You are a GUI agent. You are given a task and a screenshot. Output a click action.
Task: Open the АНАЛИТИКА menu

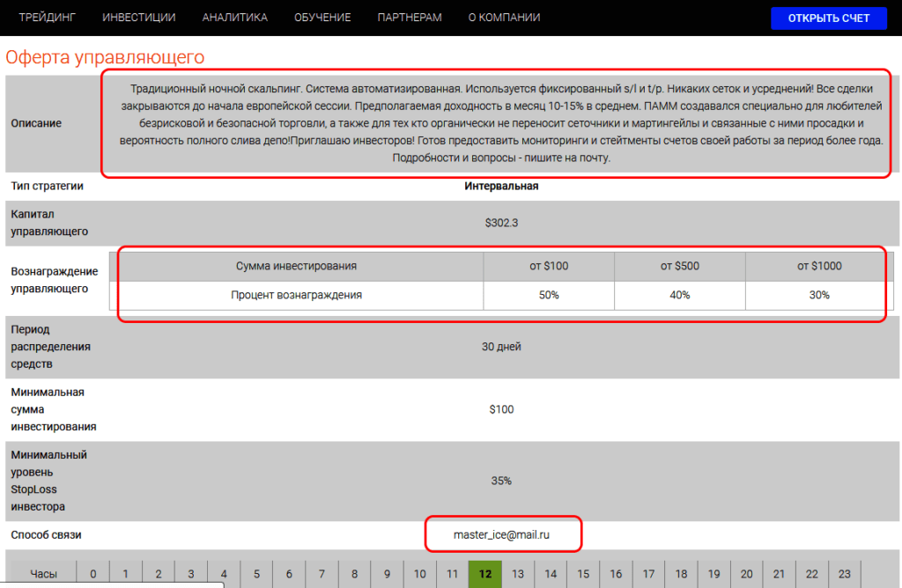pos(234,17)
